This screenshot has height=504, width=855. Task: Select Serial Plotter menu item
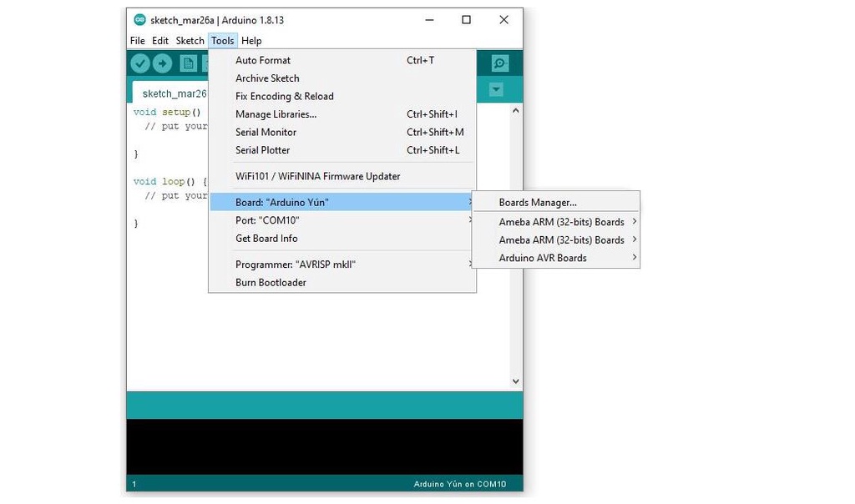[x=262, y=150]
